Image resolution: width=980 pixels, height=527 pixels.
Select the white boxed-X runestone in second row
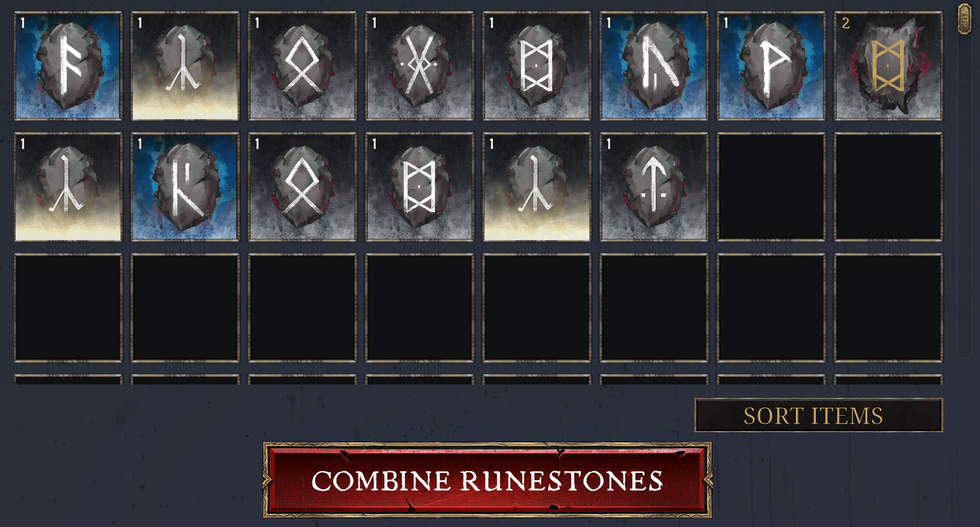click(419, 187)
